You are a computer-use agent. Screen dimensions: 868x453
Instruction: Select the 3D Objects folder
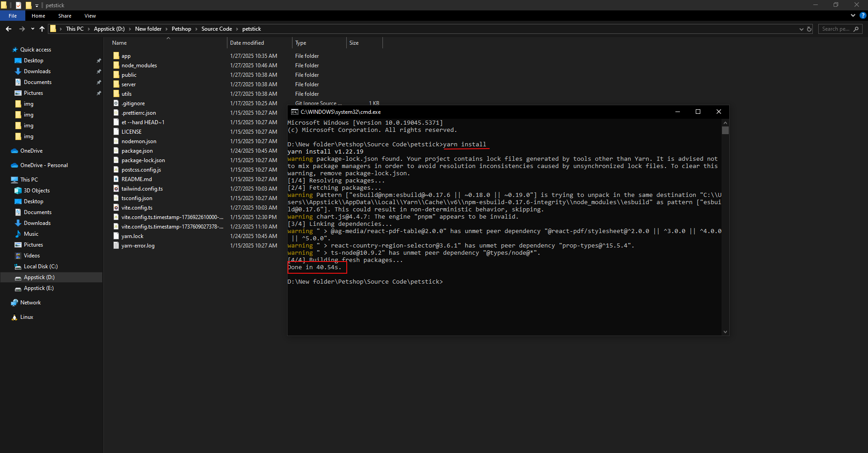[x=37, y=191]
